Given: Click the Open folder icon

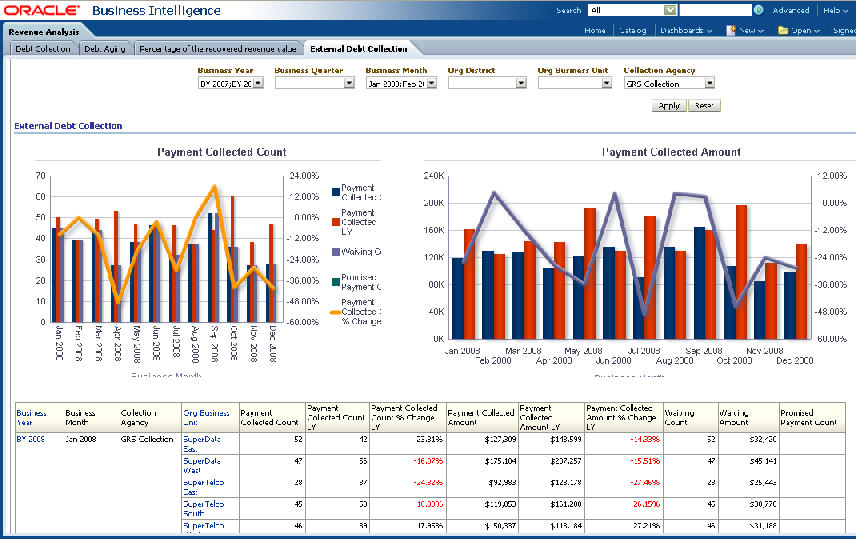Looking at the screenshot, I should coord(783,30).
